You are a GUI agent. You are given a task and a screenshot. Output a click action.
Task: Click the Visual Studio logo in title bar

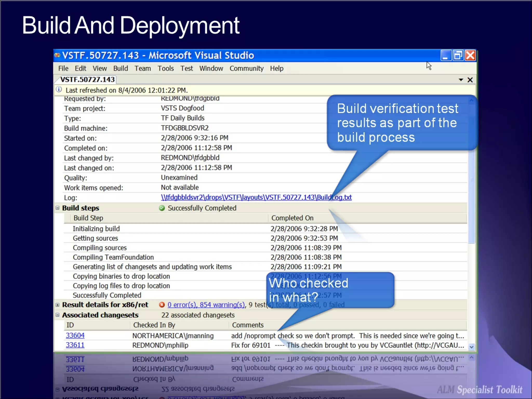[x=57, y=55]
